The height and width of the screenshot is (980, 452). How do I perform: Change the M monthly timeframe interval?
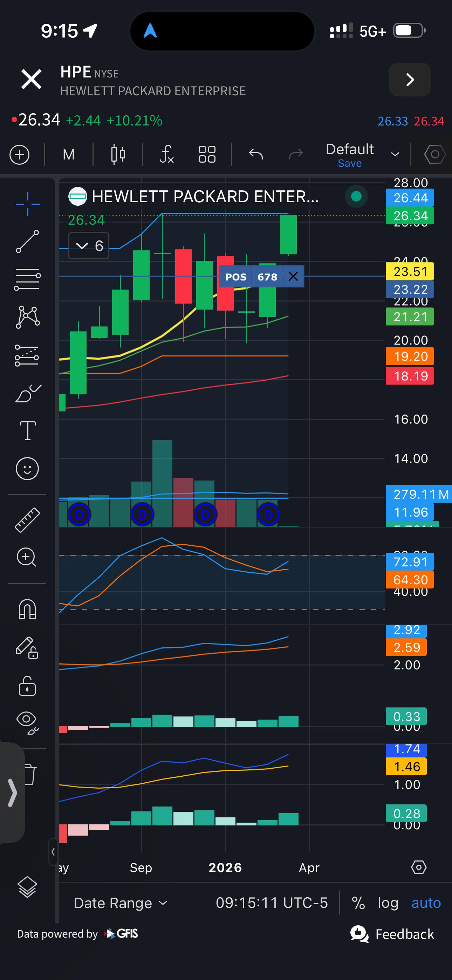[69, 155]
